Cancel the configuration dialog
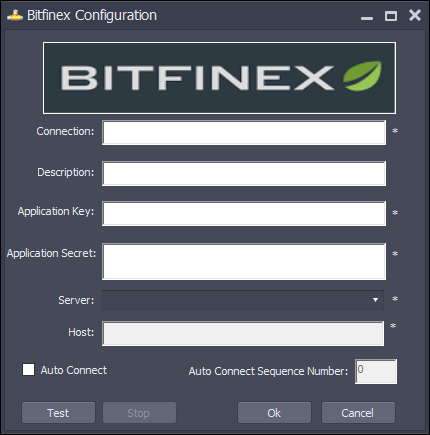 (x=358, y=413)
